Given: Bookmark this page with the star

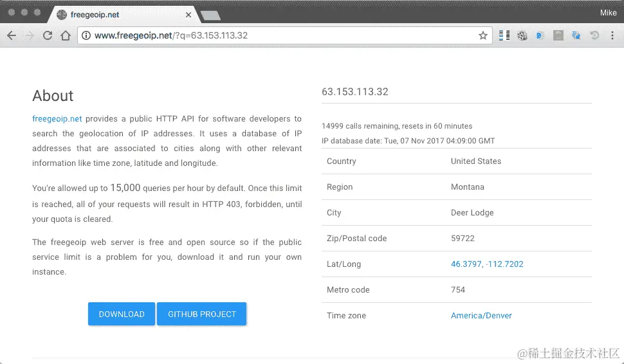Looking at the screenshot, I should (x=482, y=35).
